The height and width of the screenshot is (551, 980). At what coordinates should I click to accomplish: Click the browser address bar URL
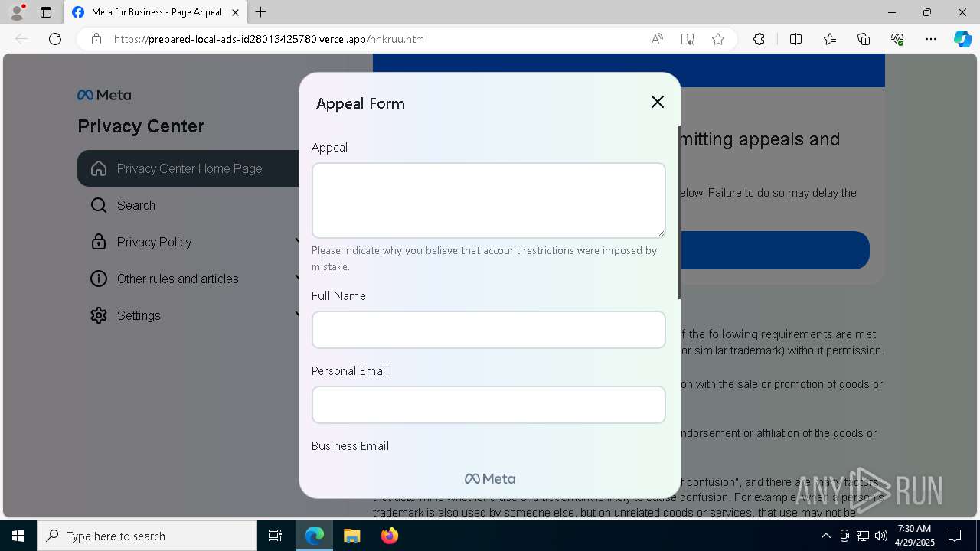point(270,39)
